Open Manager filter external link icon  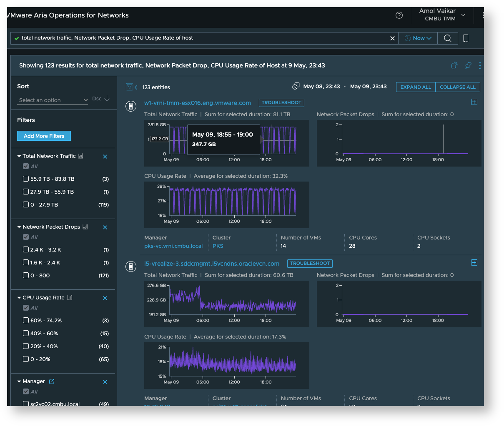(52, 381)
